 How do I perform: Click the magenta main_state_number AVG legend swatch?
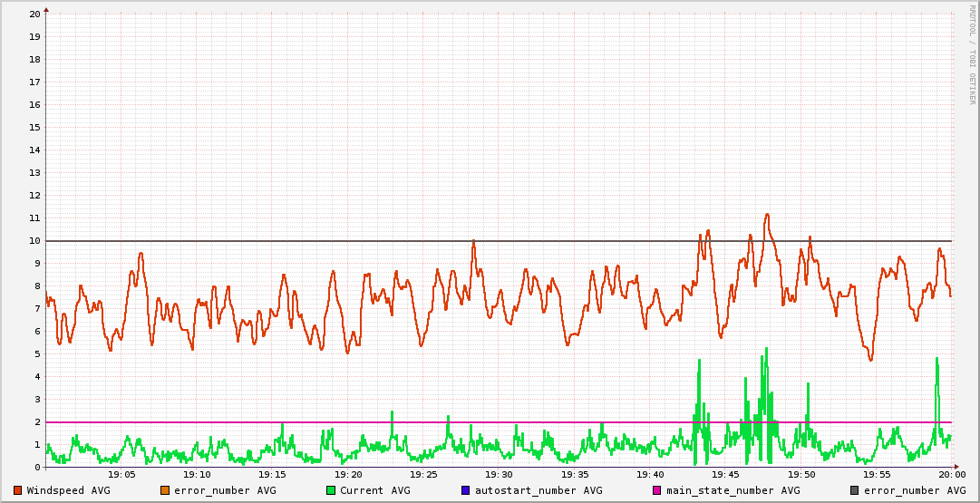pyautogui.click(x=658, y=490)
